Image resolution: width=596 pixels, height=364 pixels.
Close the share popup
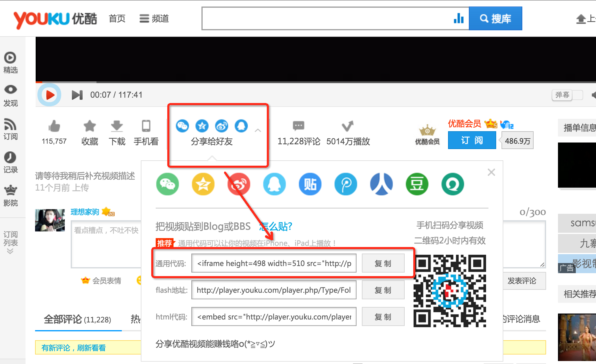(x=491, y=172)
